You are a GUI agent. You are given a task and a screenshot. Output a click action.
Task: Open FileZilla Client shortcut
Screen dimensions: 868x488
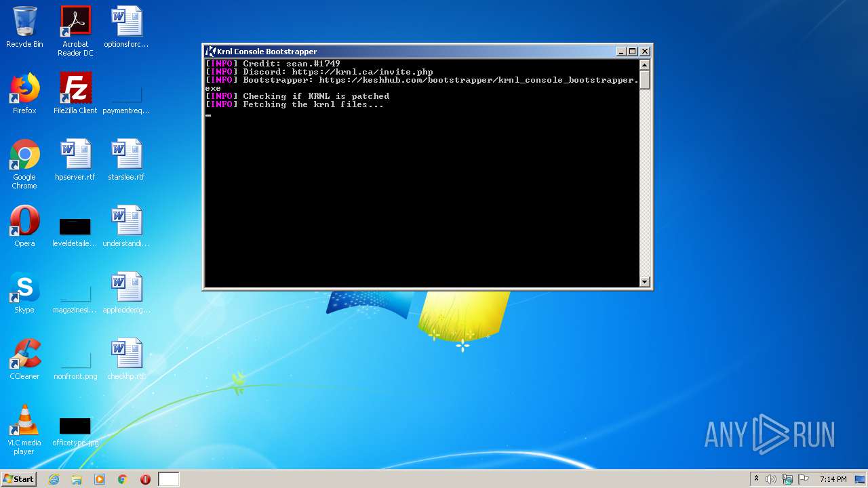coord(75,94)
